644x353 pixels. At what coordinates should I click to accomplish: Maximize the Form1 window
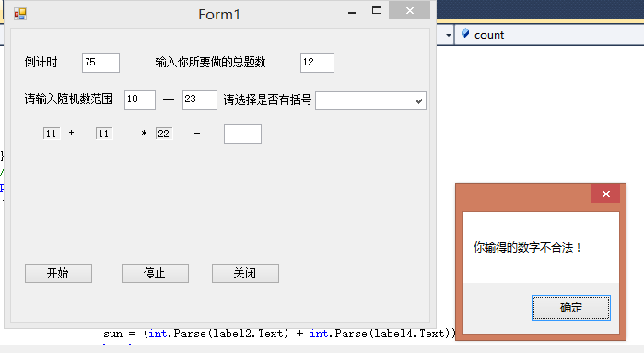tap(377, 11)
